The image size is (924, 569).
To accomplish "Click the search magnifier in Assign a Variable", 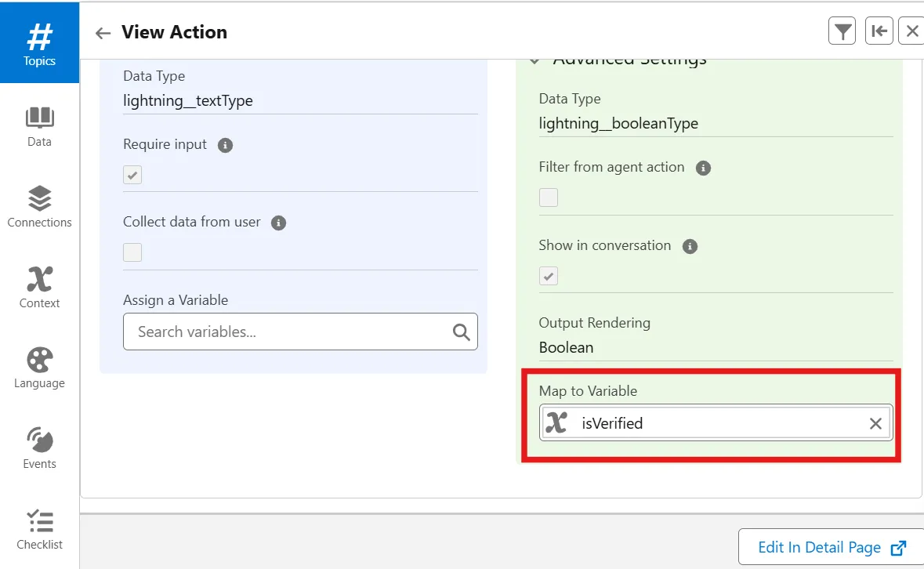I will coord(462,332).
